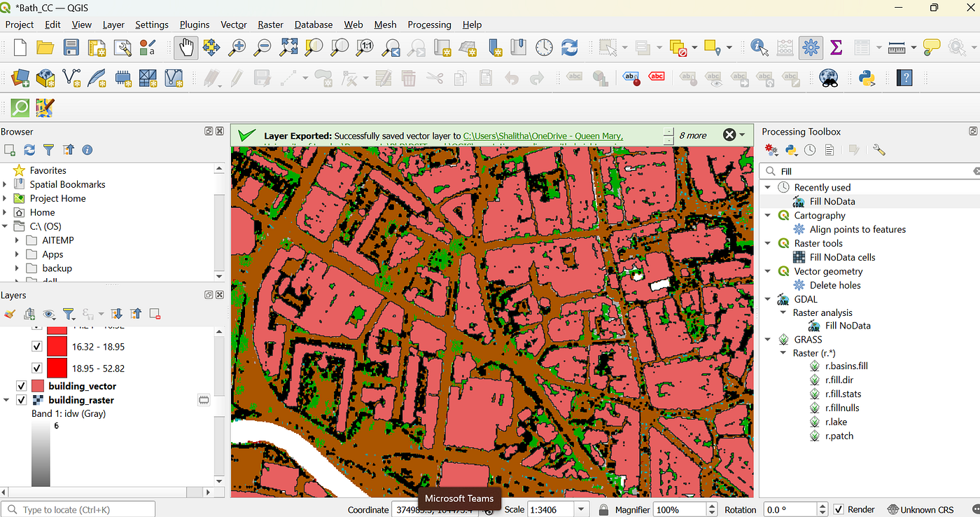Select Fill NoData cells under Raster tools
The image size is (980, 517).
click(x=842, y=257)
